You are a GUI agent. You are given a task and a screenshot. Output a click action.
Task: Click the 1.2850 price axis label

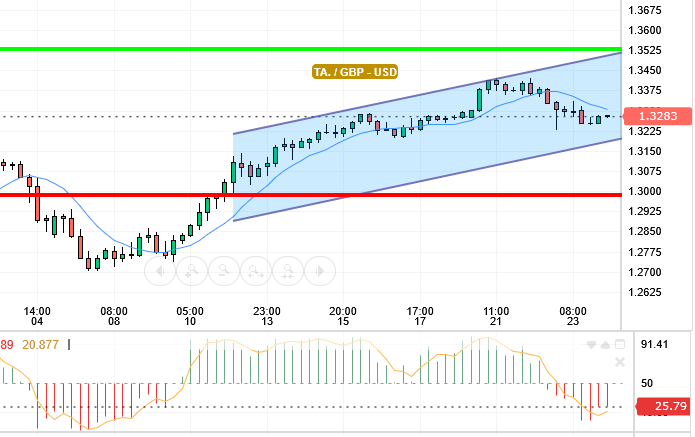645,231
